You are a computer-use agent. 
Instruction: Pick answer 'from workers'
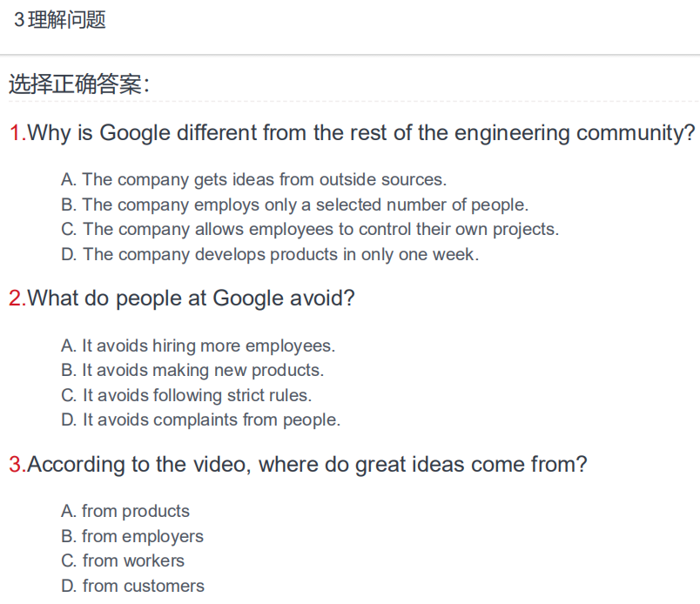122,560
